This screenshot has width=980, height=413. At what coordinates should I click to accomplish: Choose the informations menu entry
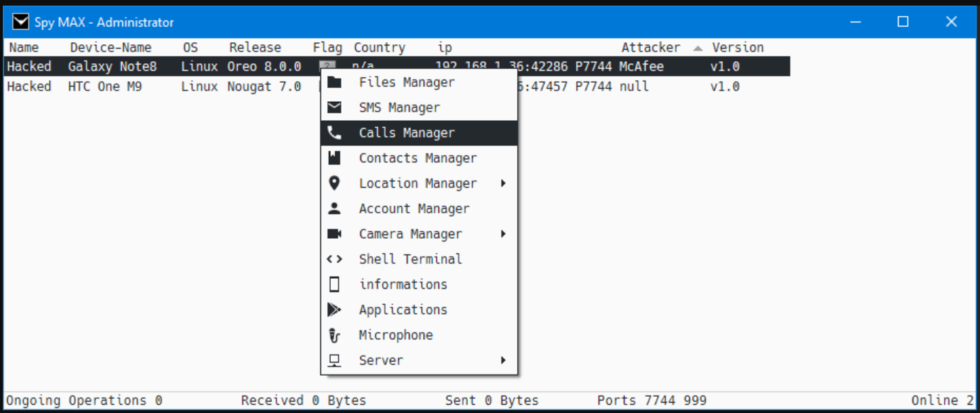pyautogui.click(x=403, y=284)
